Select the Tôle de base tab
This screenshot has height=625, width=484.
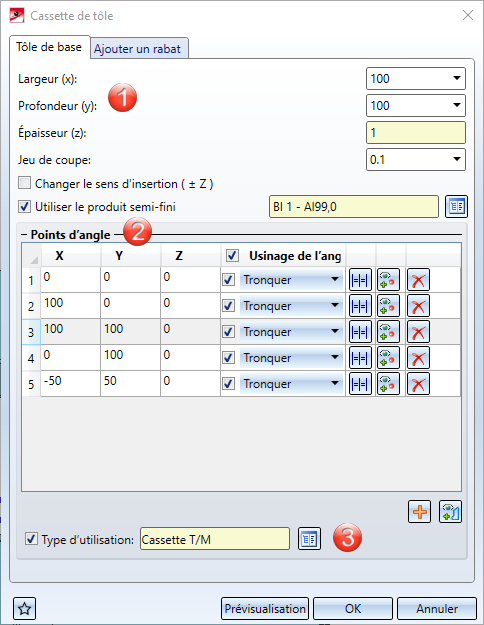pyautogui.click(x=49, y=47)
